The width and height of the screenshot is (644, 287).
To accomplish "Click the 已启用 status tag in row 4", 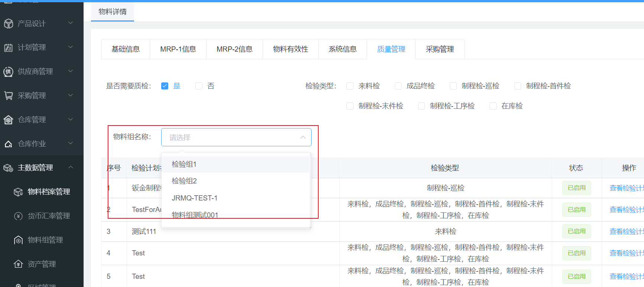I will pos(576,253).
